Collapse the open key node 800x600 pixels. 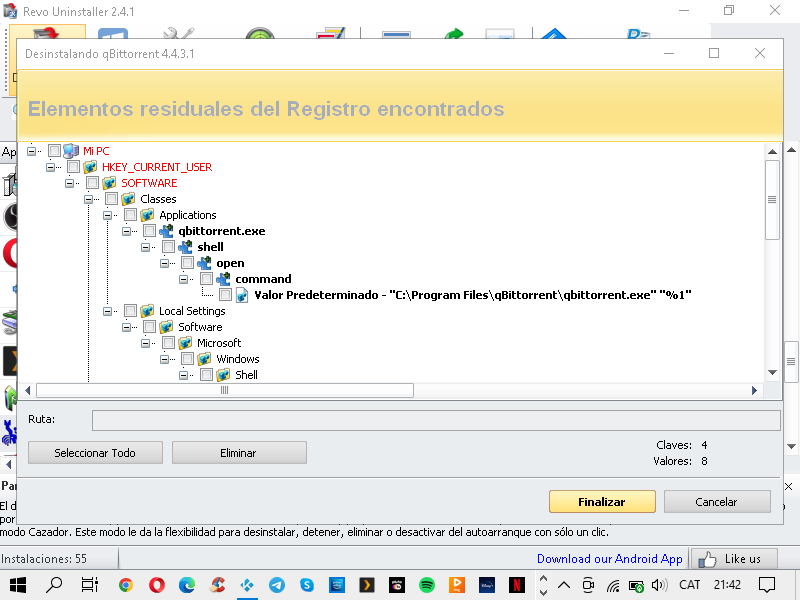(x=165, y=263)
